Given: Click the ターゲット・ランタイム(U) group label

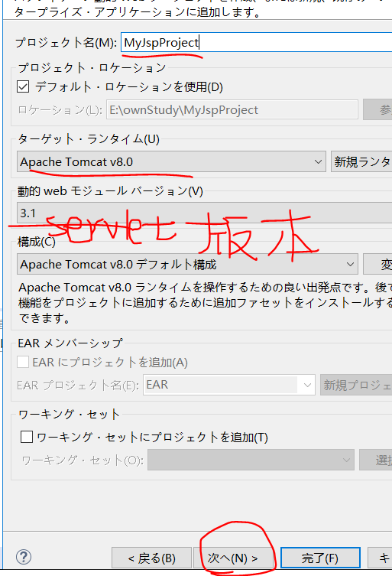Looking at the screenshot, I should click(89, 139).
